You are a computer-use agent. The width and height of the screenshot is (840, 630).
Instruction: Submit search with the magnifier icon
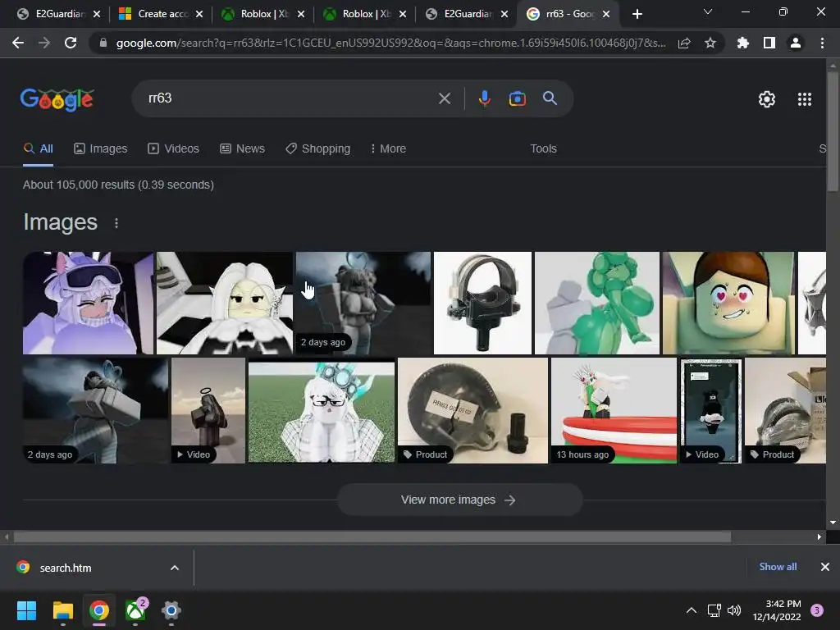click(x=550, y=98)
